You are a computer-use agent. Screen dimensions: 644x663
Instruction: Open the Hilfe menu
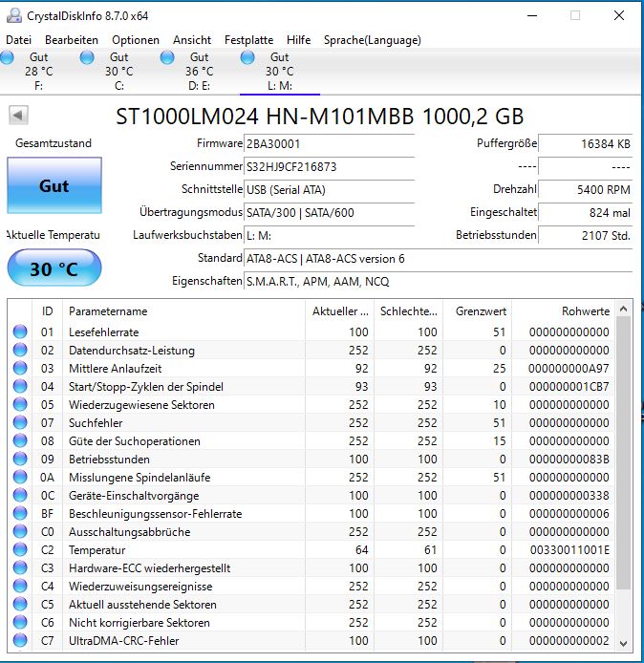coord(298,40)
